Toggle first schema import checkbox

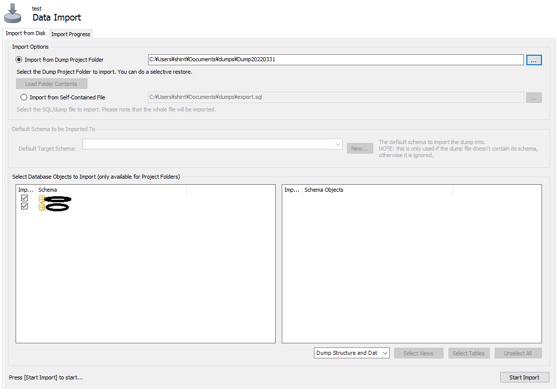(x=24, y=198)
